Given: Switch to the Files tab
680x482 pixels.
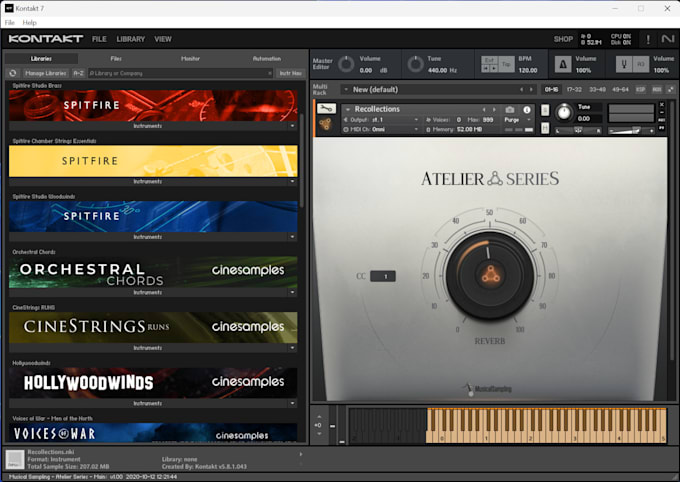Looking at the screenshot, I should pos(116,59).
